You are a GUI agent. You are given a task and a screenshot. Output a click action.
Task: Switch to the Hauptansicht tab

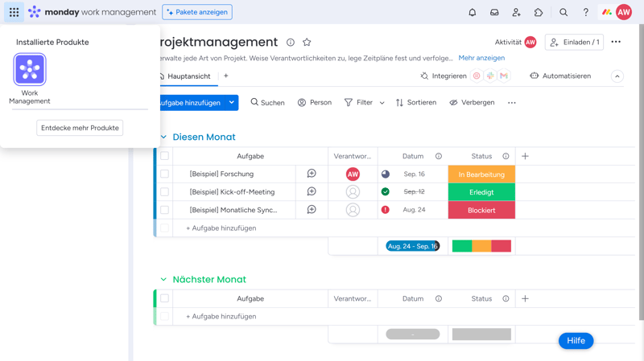click(188, 76)
